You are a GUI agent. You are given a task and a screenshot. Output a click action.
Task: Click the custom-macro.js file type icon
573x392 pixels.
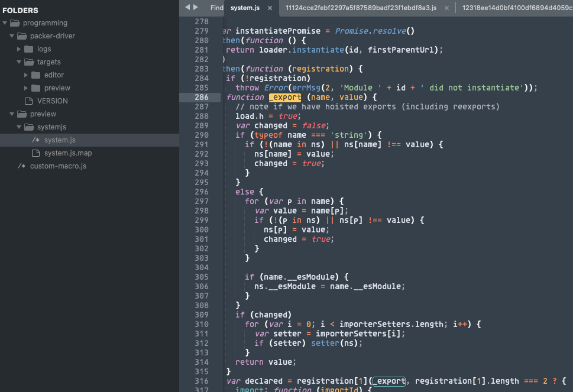pyautogui.click(x=21, y=166)
